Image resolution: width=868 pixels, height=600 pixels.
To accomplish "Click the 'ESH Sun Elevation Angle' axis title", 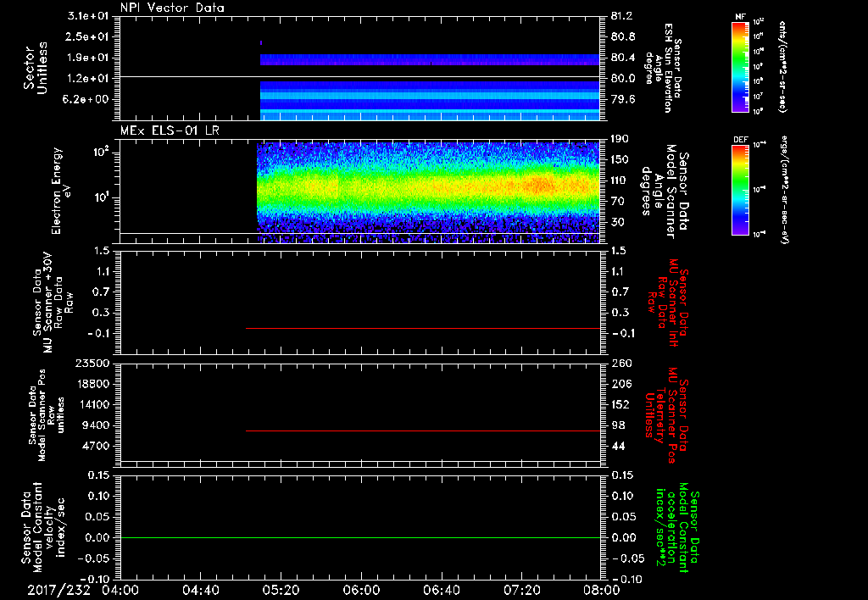I will [x=663, y=68].
